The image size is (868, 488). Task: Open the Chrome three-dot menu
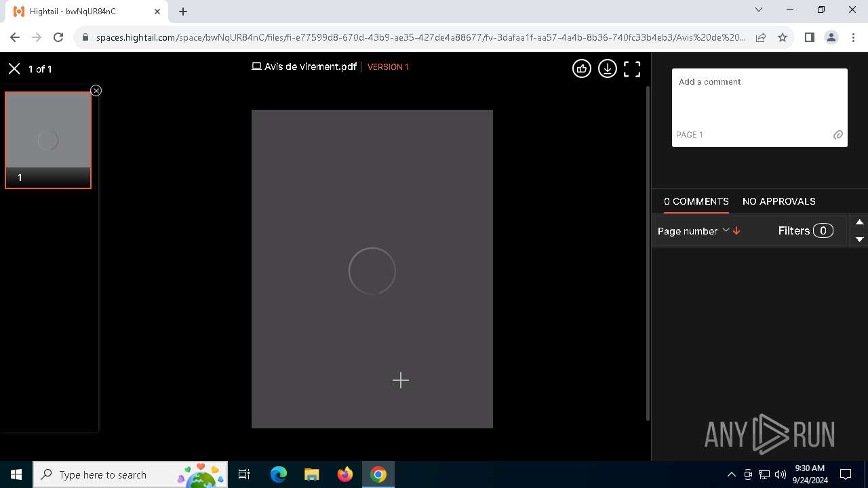tap(852, 38)
